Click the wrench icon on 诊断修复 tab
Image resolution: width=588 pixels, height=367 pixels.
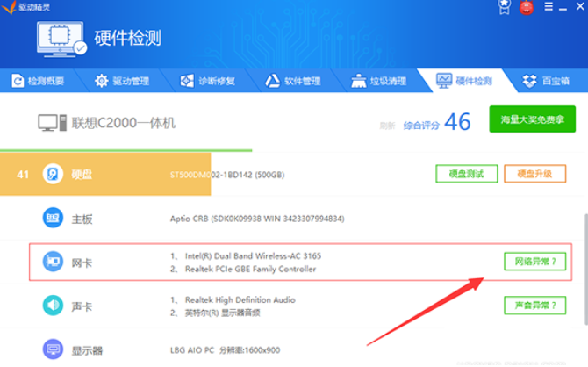[x=187, y=81]
